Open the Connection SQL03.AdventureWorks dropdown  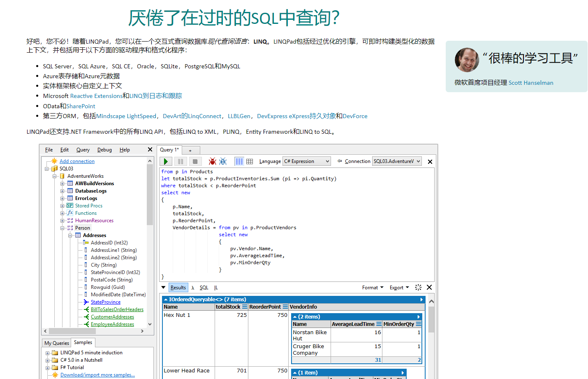click(x=397, y=161)
